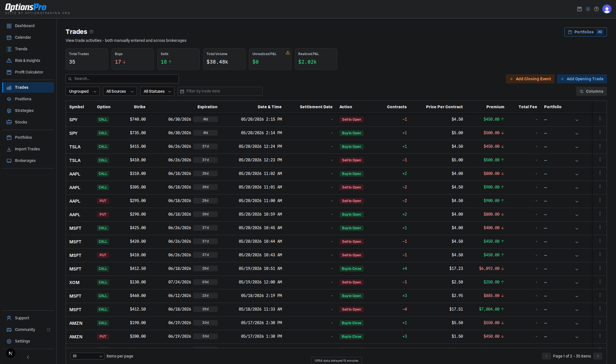The width and height of the screenshot is (616, 364).
Task: Go to previous page arrow
Action: point(546,356)
